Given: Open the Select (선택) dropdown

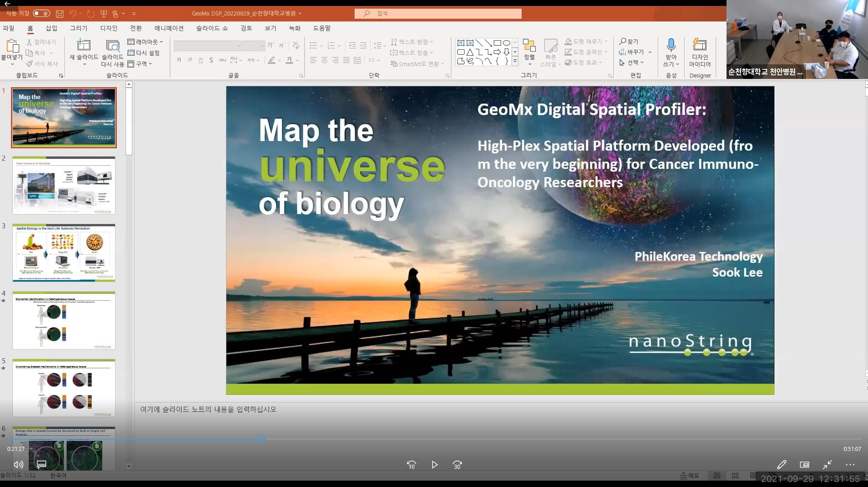Looking at the screenshot, I should pos(632,63).
